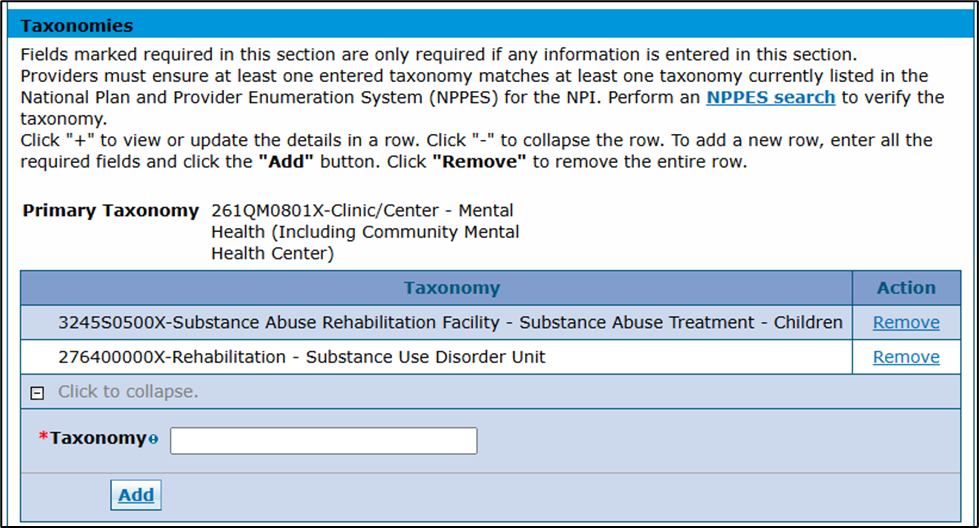Screen dimensions: 979x528
Task: Click the "Click to collapse." text
Action: click(x=128, y=392)
